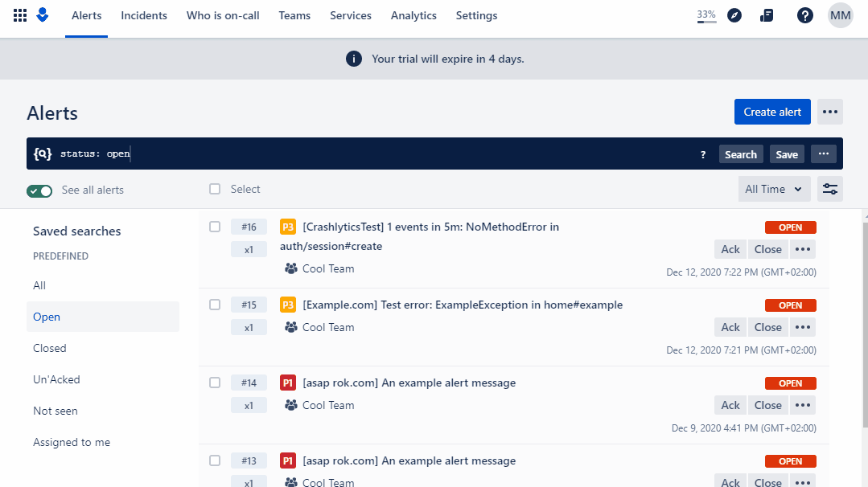Click the Dec 9, 2020 4:41 PM timestamp
Viewport: 868px width, 487px height.
click(743, 428)
